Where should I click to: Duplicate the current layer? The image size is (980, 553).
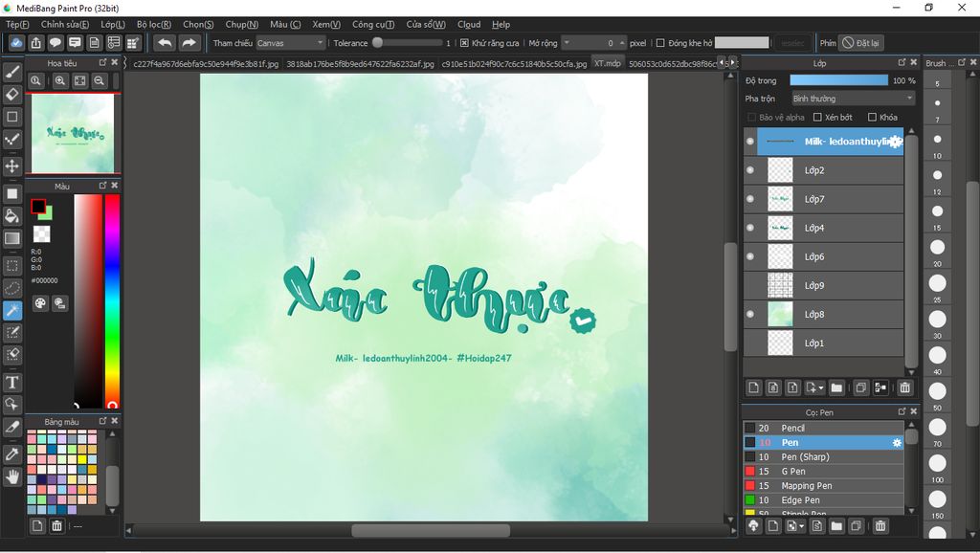click(860, 388)
